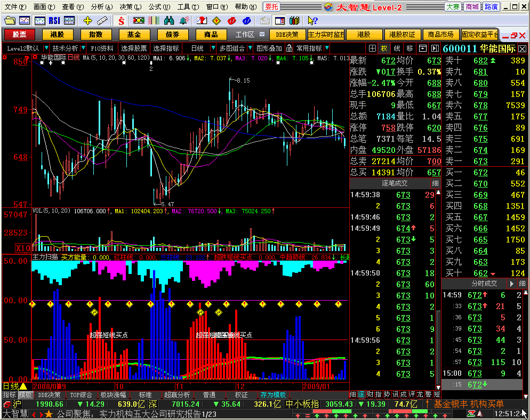Click the 逐笔成交 list scrollbar
Screen dimensions: 530x420
pyautogui.click(x=438, y=290)
